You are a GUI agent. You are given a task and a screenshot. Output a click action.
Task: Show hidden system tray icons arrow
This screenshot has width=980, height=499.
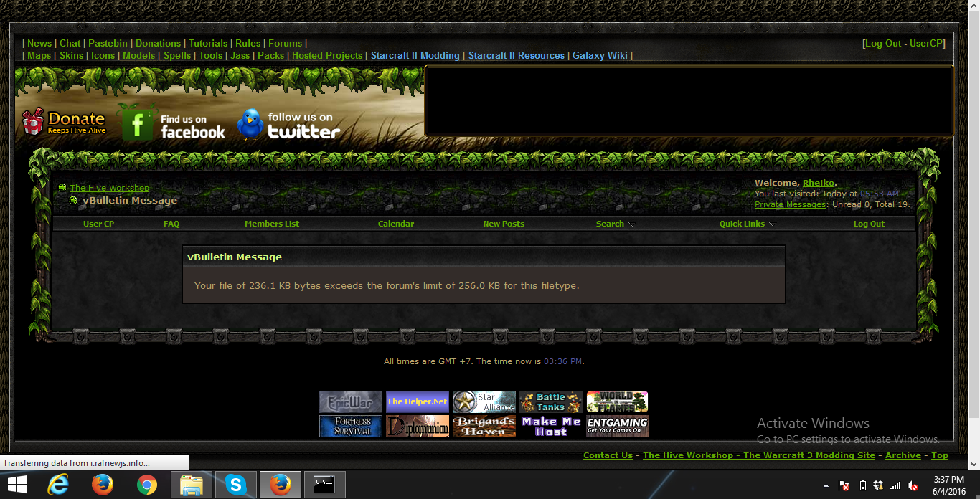click(x=826, y=485)
